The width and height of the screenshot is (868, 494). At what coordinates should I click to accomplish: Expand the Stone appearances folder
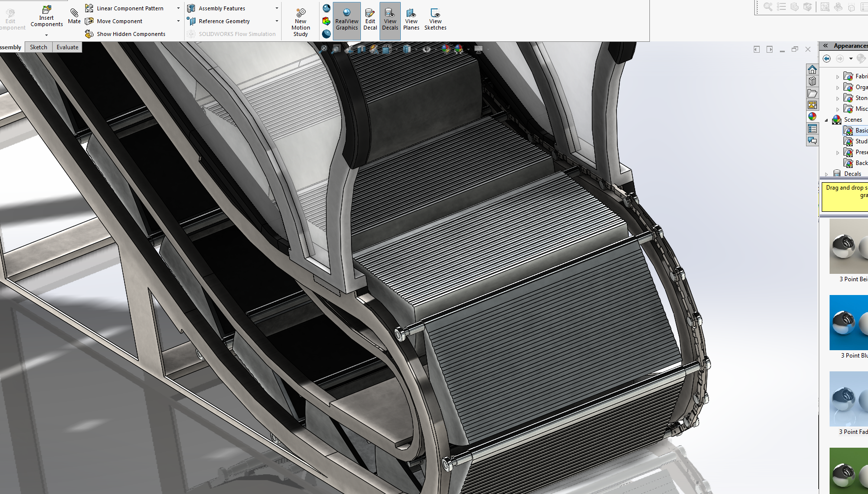837,99
